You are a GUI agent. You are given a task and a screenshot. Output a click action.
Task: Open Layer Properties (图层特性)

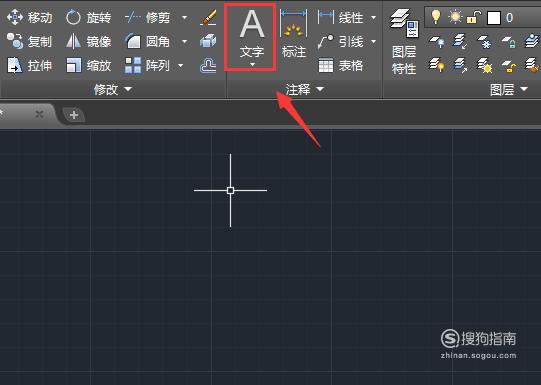point(404,41)
